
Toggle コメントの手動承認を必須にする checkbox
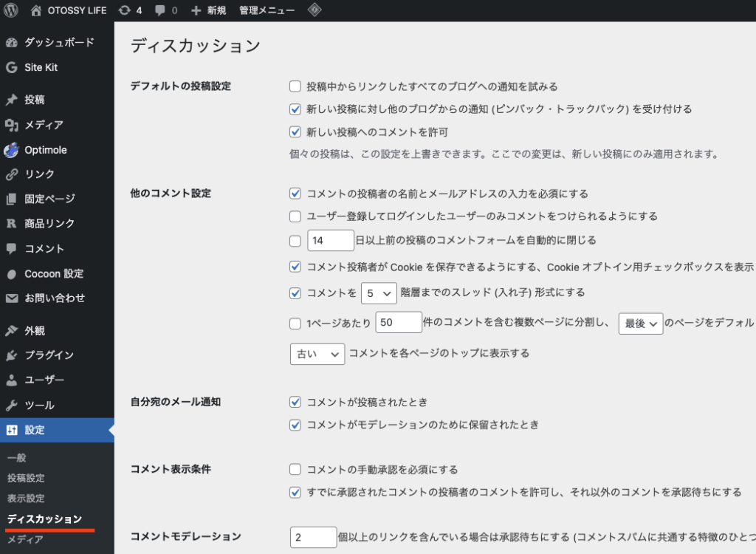click(295, 469)
